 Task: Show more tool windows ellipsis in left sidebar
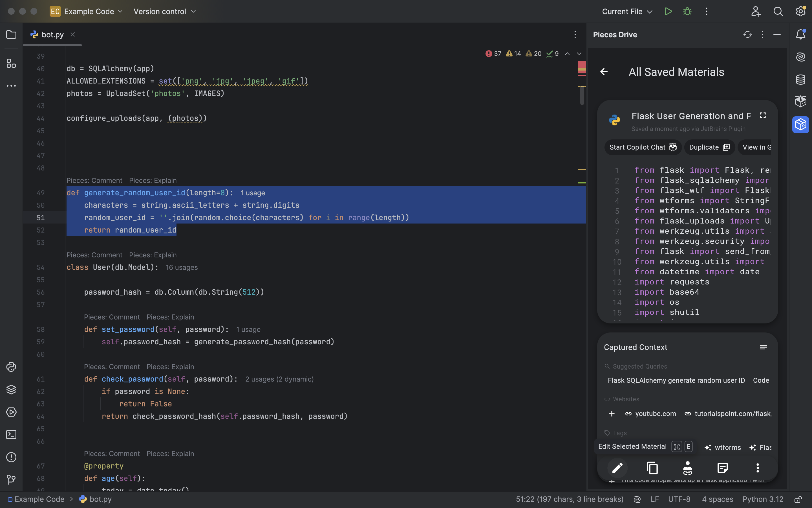click(11, 86)
